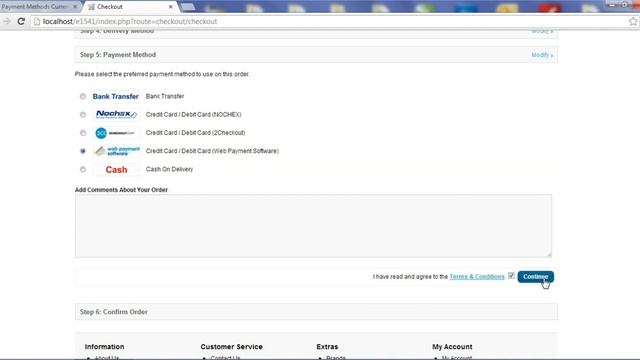The image size is (640, 360).
Task: Click the red Cash logo image
Action: 116,169
